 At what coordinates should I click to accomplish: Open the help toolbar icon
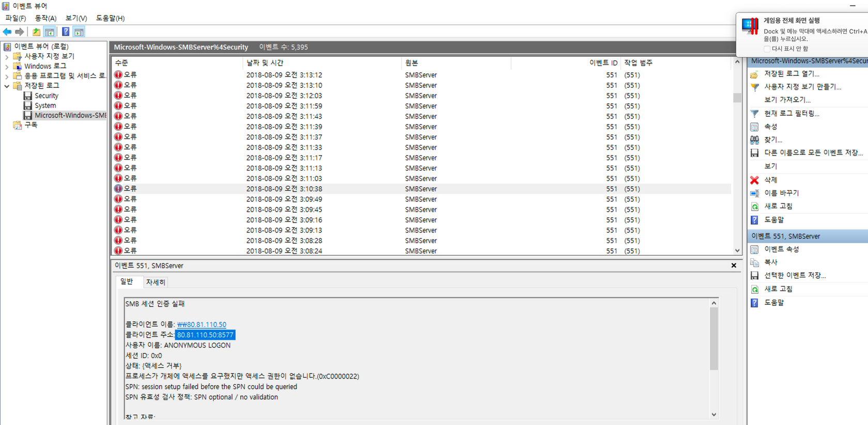tap(66, 32)
